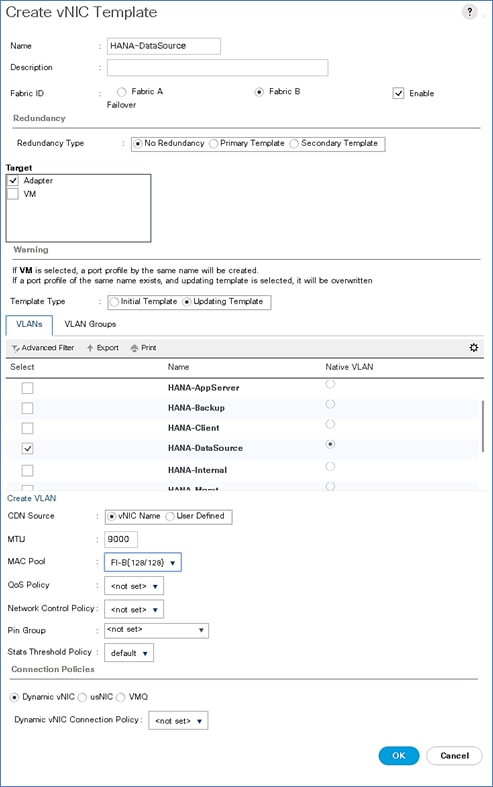The width and height of the screenshot is (493, 787).
Task: Click the HANA-Internal VLAN name
Action: click(197, 470)
